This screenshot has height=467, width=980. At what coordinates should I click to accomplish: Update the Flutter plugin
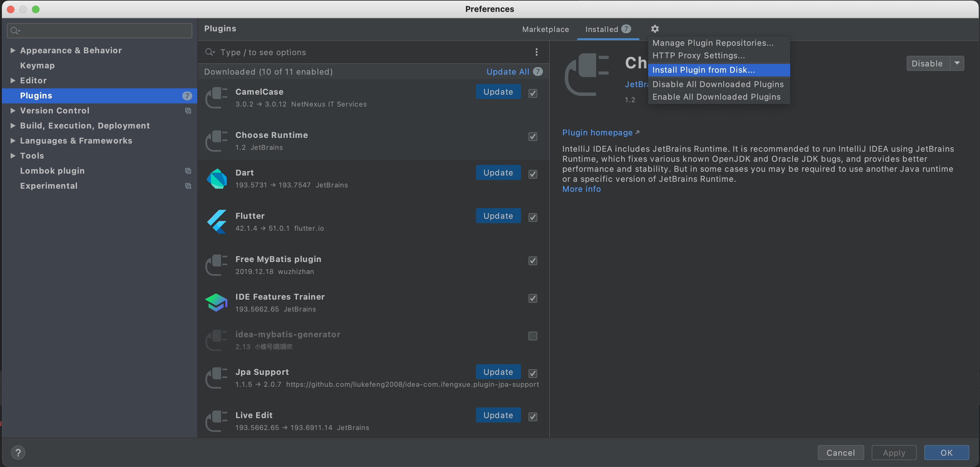(x=498, y=216)
